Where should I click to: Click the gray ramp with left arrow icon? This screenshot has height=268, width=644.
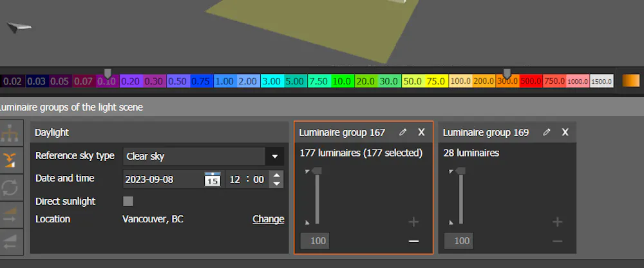[10, 242]
